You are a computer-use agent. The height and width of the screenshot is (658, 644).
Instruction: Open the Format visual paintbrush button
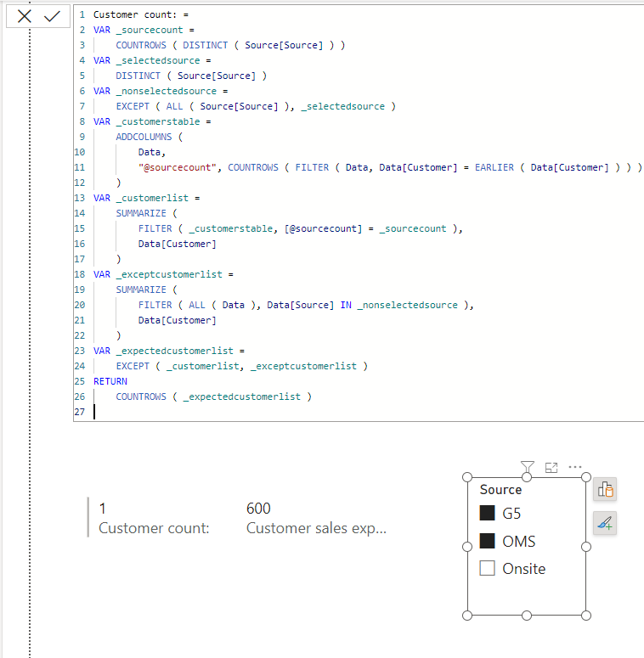[x=605, y=523]
